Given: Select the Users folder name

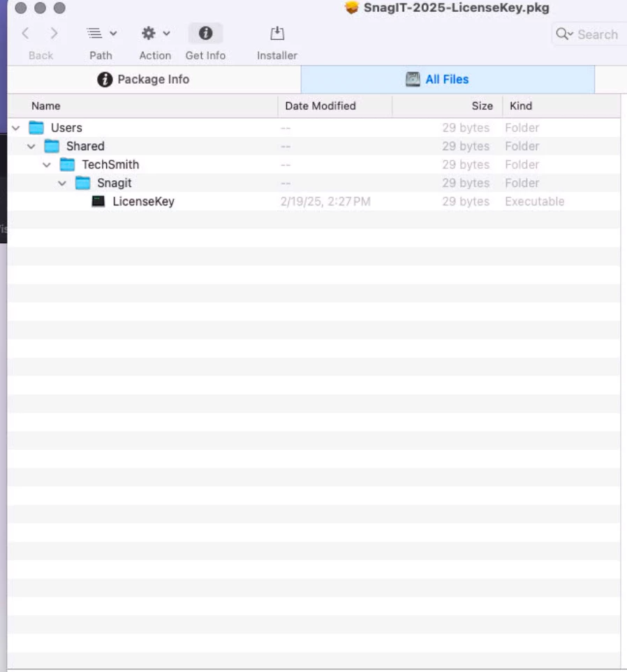Looking at the screenshot, I should pos(66,128).
